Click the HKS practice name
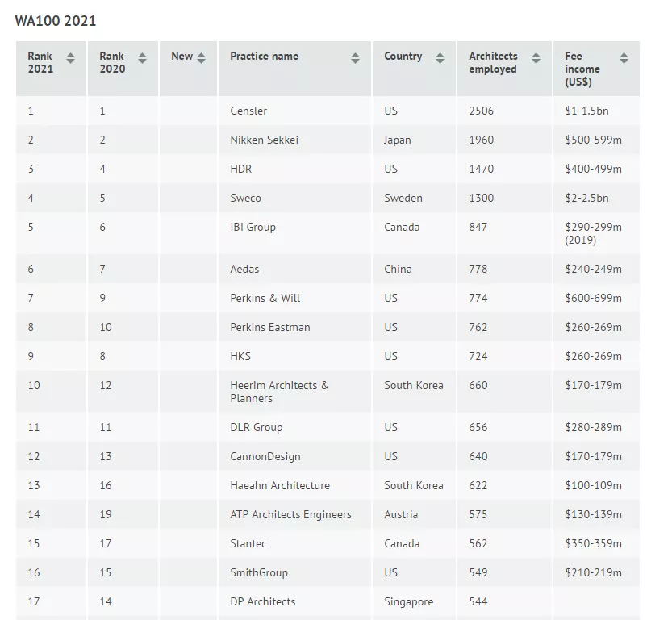 240,356
